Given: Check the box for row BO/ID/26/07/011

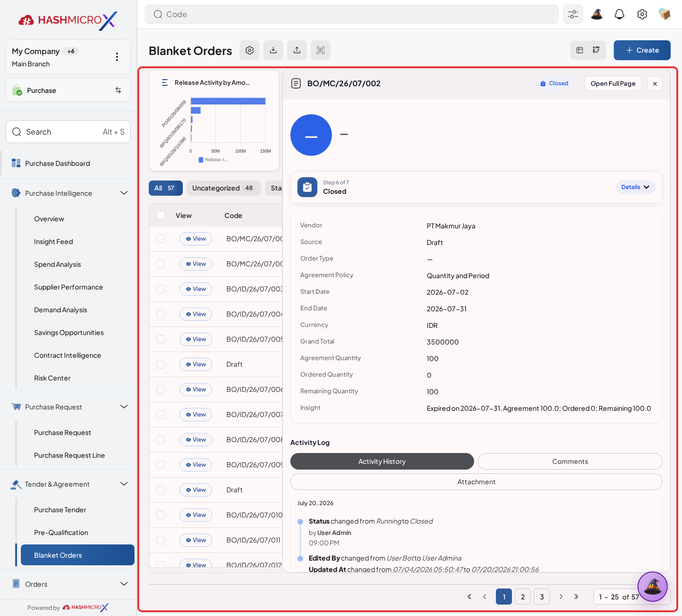Looking at the screenshot, I should [161, 540].
